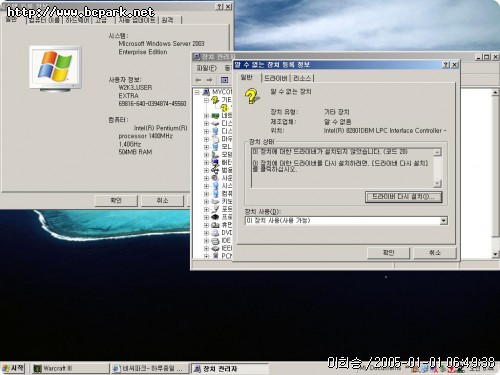
Task: Click 취소 in the System Properties window
Action: tap(162, 201)
